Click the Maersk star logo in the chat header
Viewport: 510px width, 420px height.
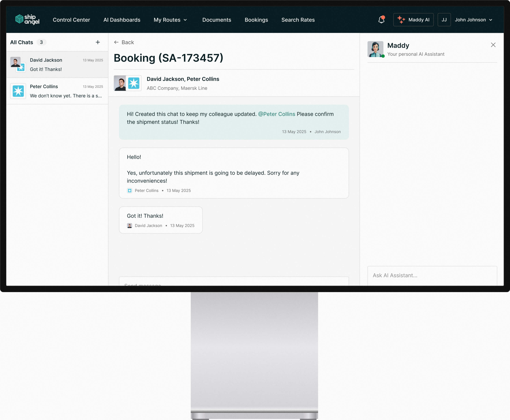[134, 83]
